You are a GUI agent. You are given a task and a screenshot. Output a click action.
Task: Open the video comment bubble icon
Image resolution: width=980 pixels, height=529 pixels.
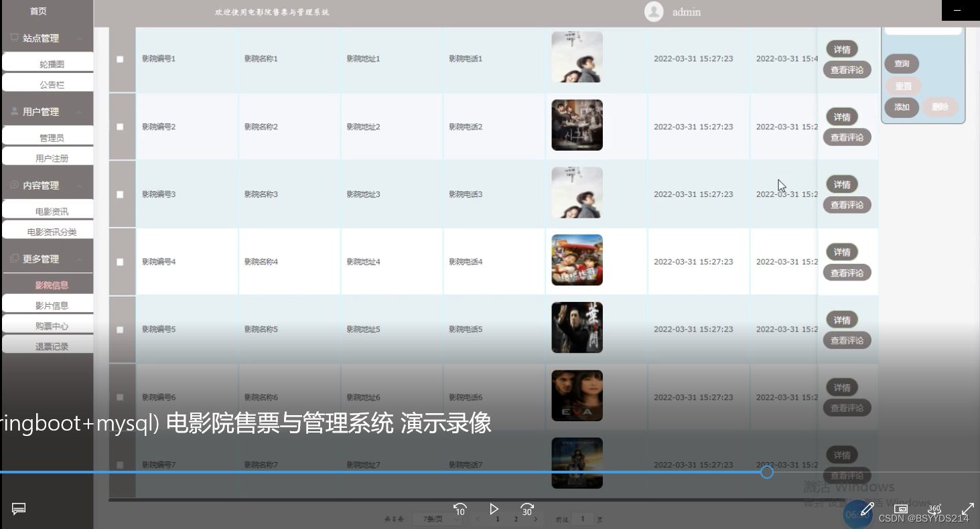[x=19, y=508]
